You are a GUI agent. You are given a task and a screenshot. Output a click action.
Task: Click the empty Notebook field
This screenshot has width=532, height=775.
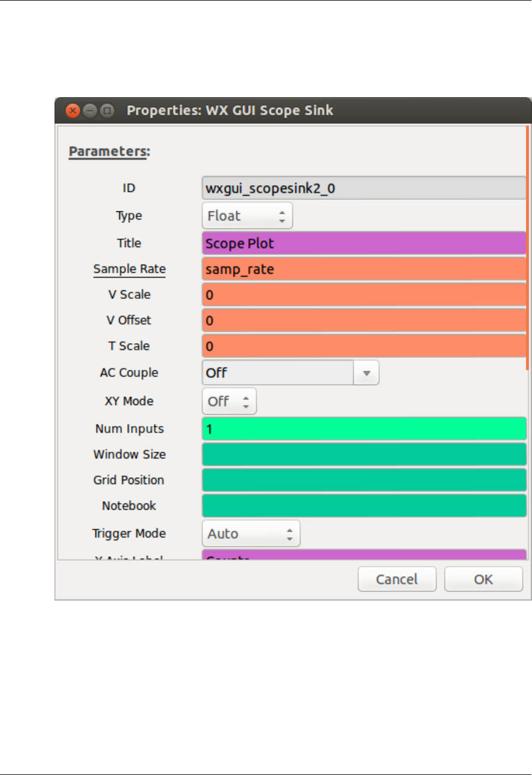pos(363,506)
